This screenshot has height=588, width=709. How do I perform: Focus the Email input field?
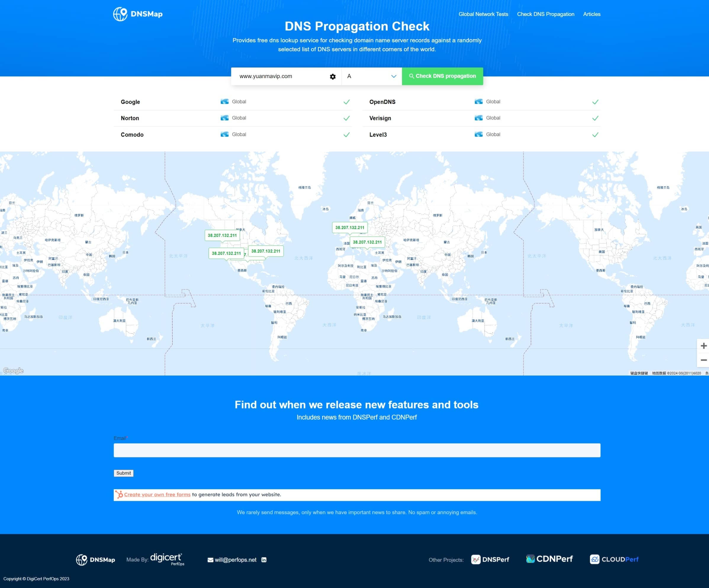(357, 450)
